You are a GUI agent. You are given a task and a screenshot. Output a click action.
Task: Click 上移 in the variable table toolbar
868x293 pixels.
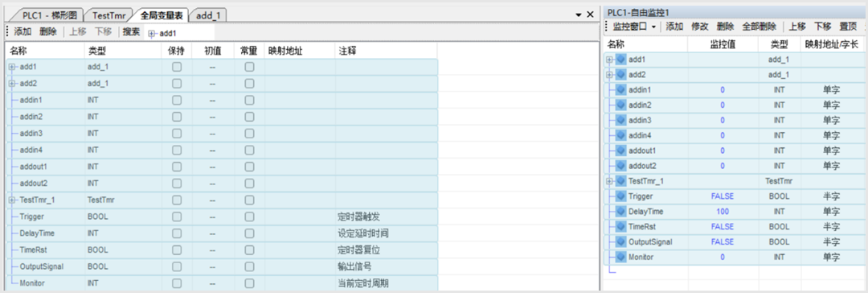(x=78, y=32)
